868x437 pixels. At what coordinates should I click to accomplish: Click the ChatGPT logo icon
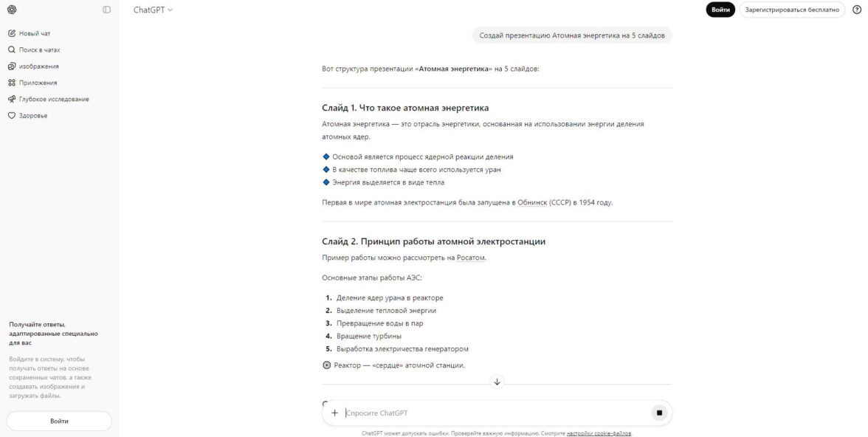[x=12, y=10]
